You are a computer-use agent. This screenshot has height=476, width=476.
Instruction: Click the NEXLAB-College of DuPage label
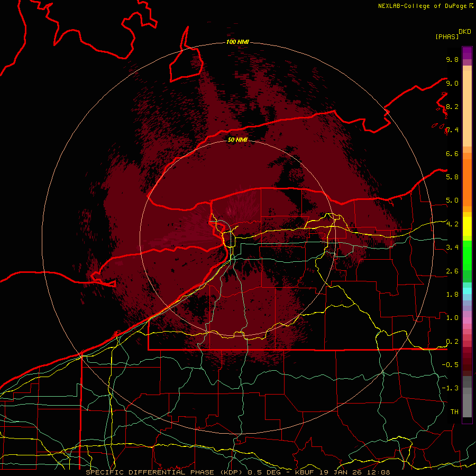[x=424, y=6]
